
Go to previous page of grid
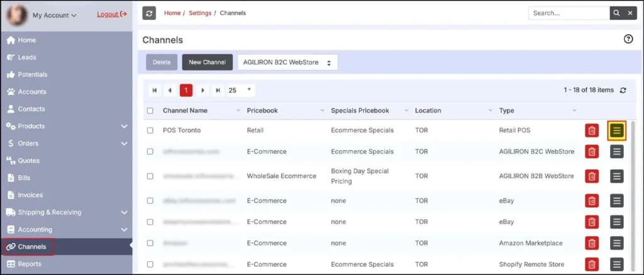[x=170, y=91]
